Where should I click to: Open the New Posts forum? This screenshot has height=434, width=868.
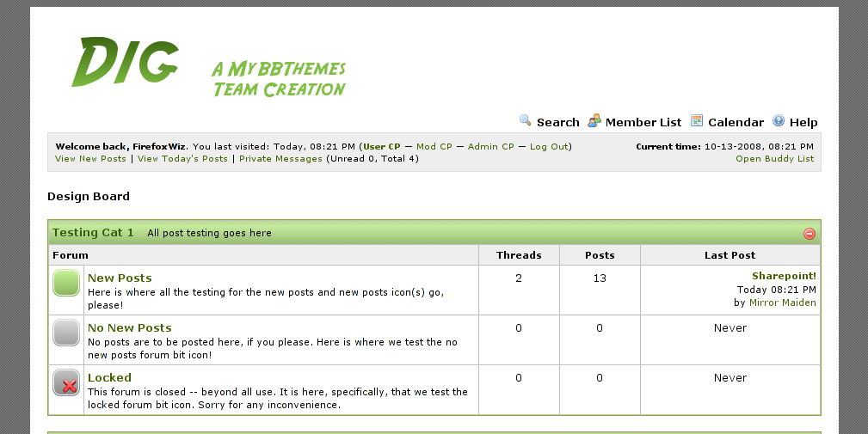coord(120,278)
